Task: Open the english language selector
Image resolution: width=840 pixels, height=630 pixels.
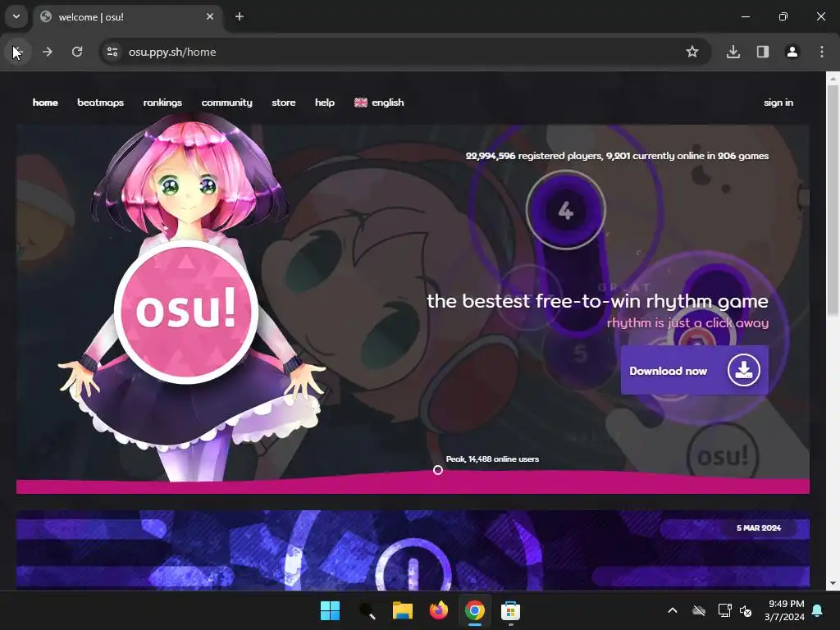Action: (379, 103)
